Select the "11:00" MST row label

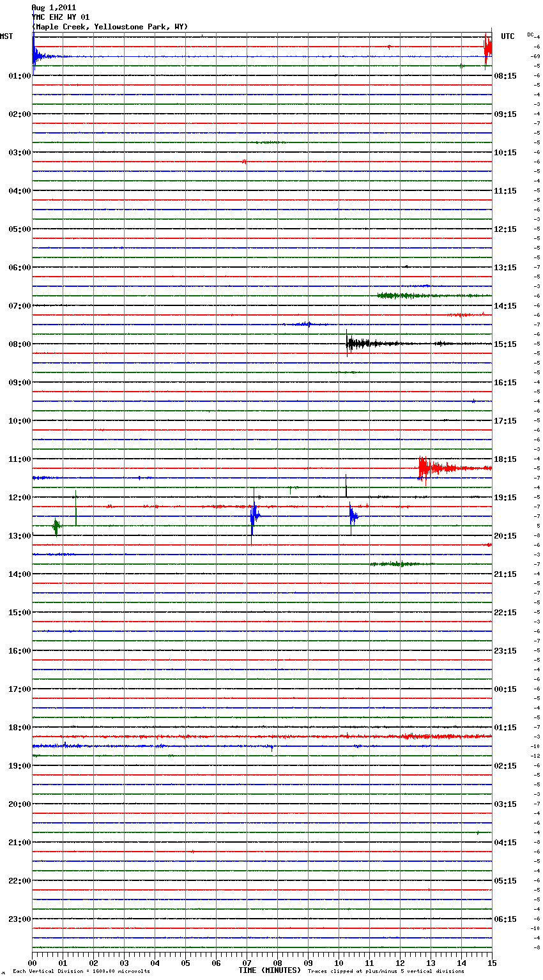pyautogui.click(x=20, y=459)
